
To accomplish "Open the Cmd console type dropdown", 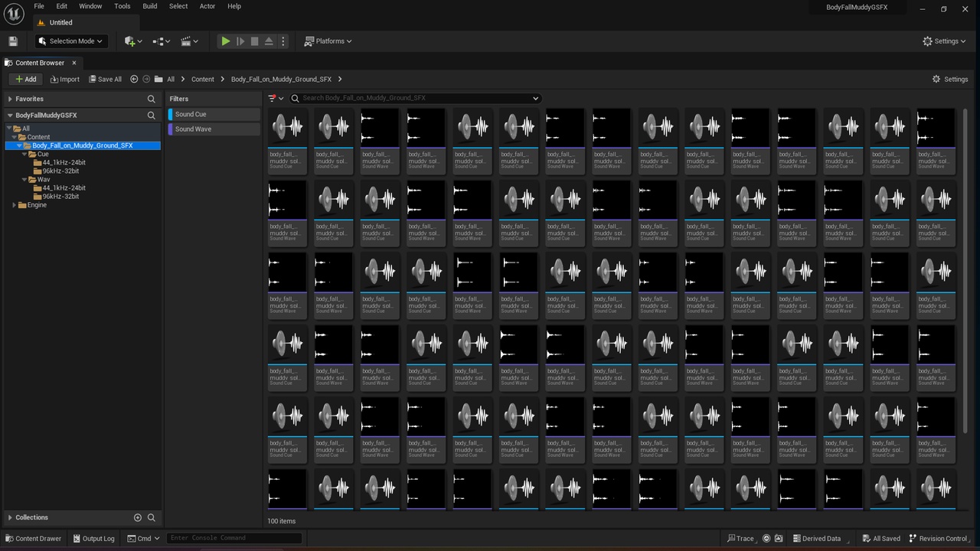I will tap(144, 538).
